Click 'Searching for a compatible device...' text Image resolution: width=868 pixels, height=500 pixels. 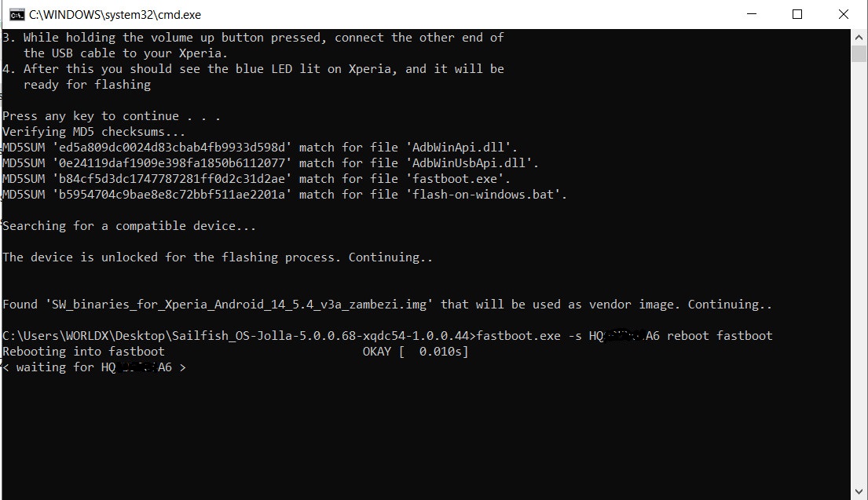129,226
